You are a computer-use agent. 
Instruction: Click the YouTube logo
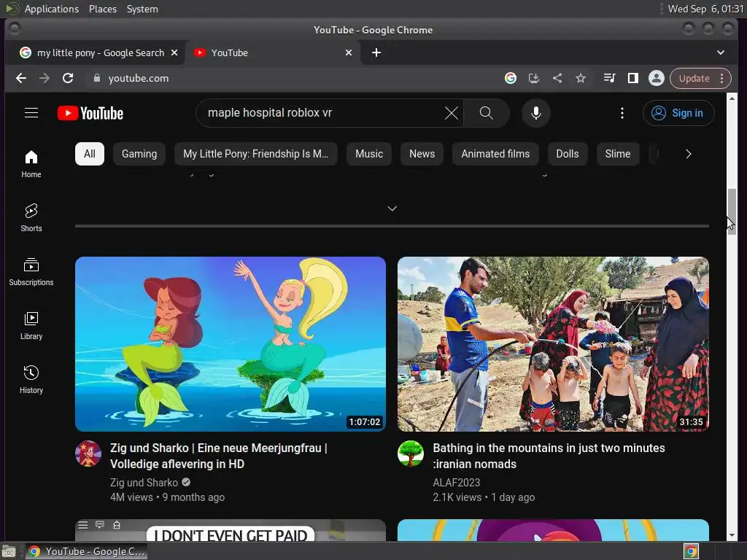[x=90, y=113]
